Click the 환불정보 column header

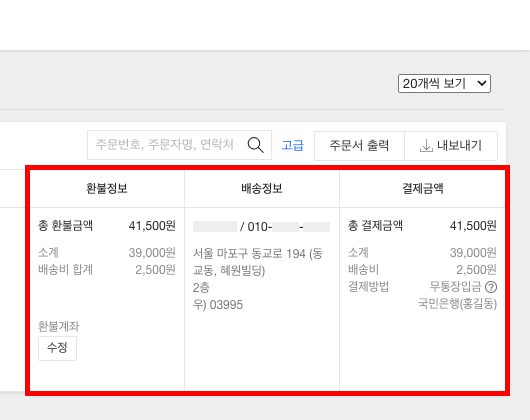(107, 188)
